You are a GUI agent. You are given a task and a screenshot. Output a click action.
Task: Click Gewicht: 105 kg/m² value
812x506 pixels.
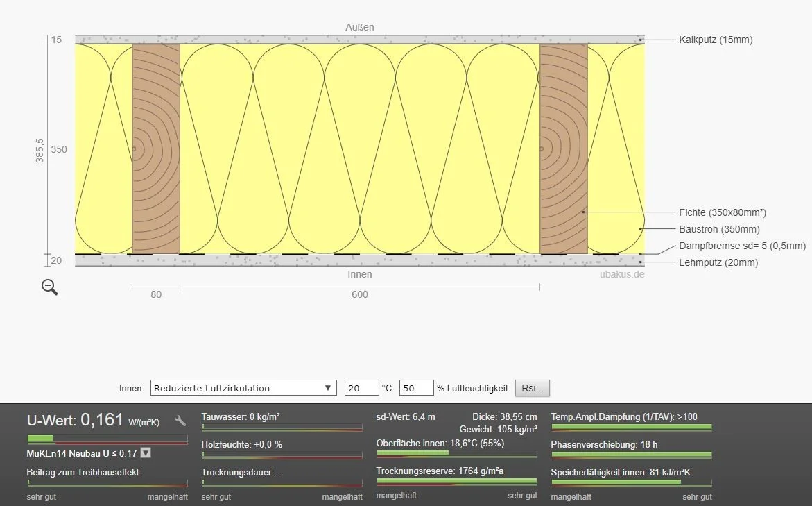[498, 429]
